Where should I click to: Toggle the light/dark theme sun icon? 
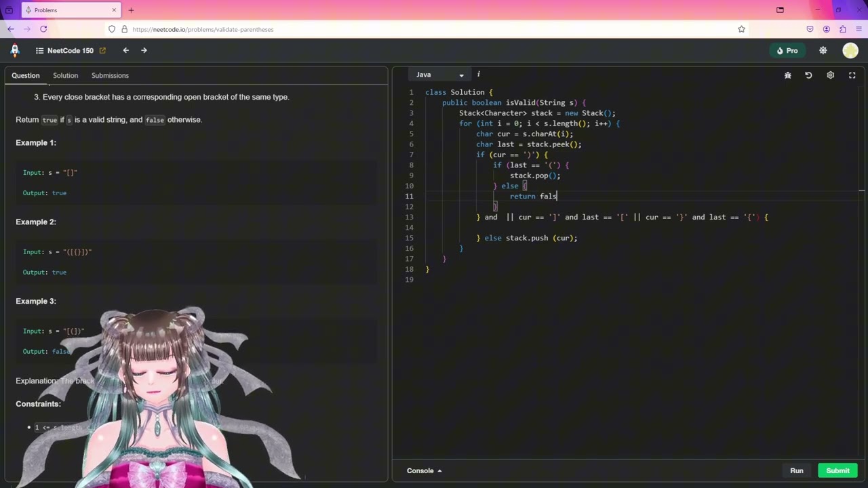pos(823,51)
